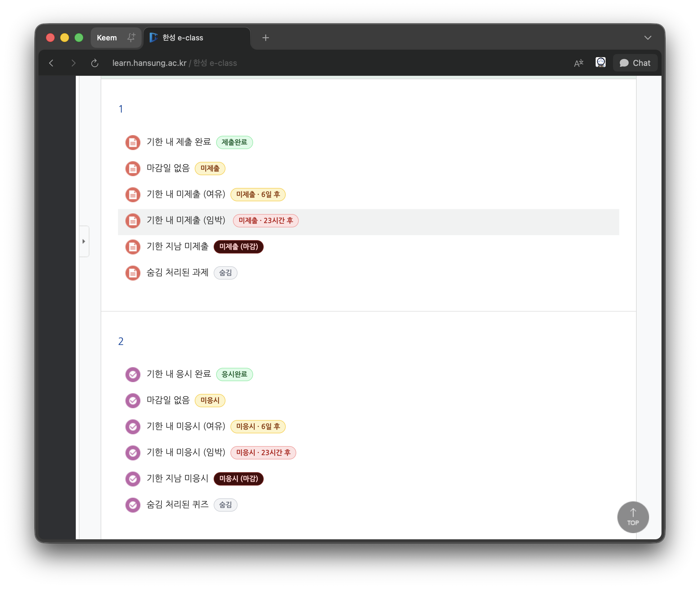Open the translate page icon in the toolbar
This screenshot has width=700, height=589.
tap(578, 63)
